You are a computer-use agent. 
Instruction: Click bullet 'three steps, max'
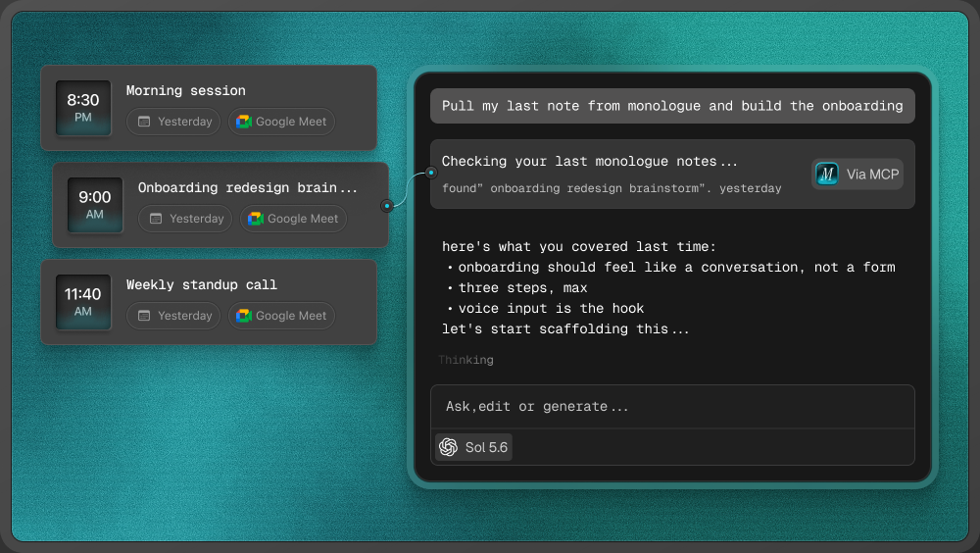(517, 287)
